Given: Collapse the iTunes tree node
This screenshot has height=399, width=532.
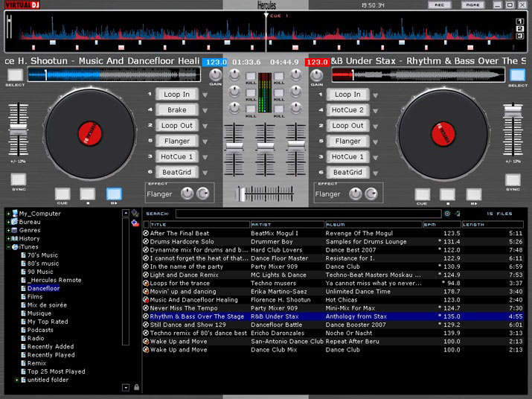Looking at the screenshot, I should coord(8,247).
